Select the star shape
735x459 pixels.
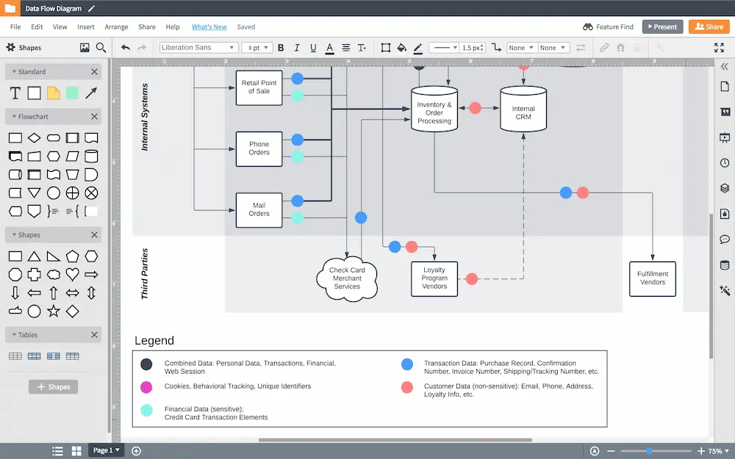point(53,311)
